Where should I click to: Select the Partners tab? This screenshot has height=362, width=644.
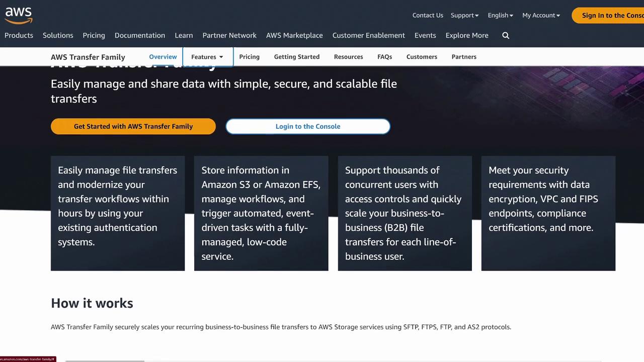[464, 57]
